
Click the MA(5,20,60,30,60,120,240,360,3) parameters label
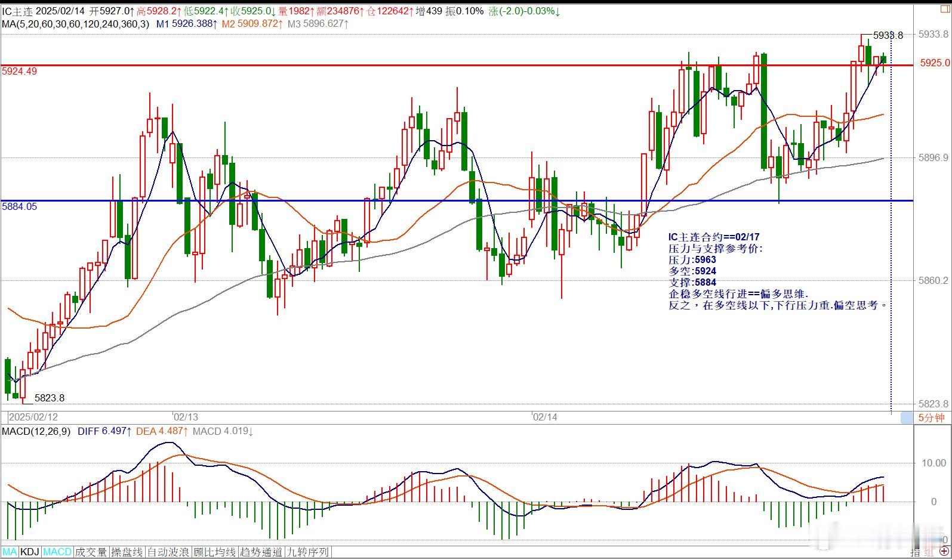[75, 24]
